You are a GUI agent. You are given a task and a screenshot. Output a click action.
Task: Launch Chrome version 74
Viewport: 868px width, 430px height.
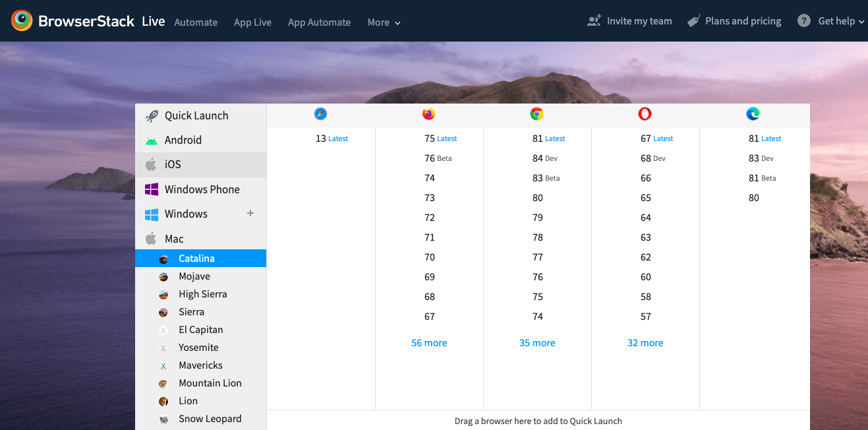538,317
